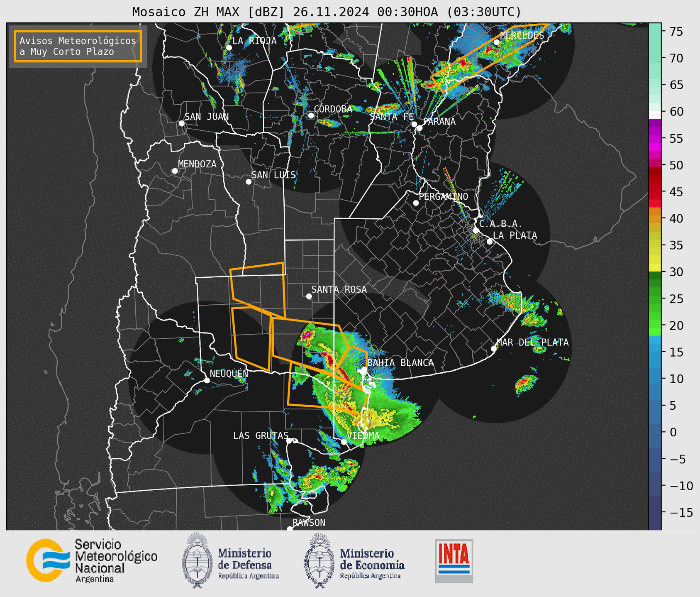Click the green 25 dBZ colorbar band

pos(655,299)
